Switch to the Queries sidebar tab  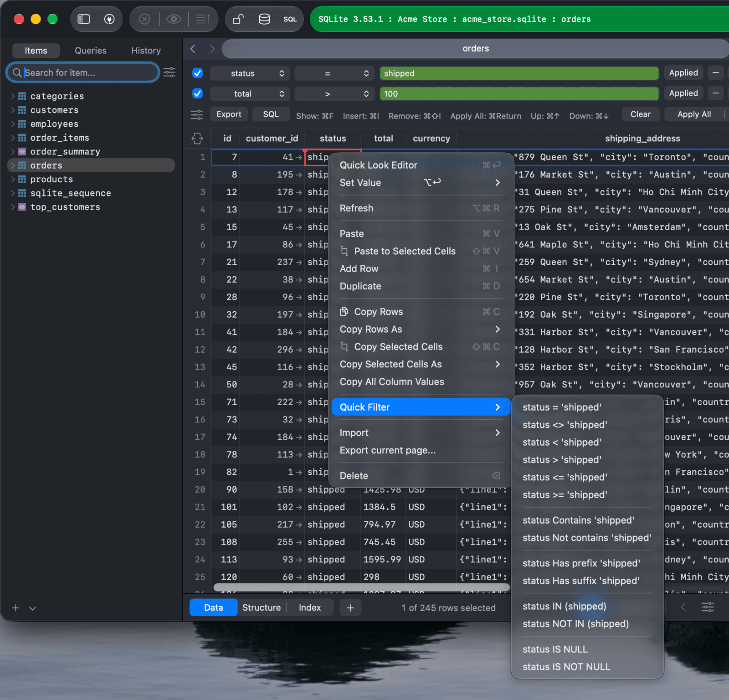(91, 51)
